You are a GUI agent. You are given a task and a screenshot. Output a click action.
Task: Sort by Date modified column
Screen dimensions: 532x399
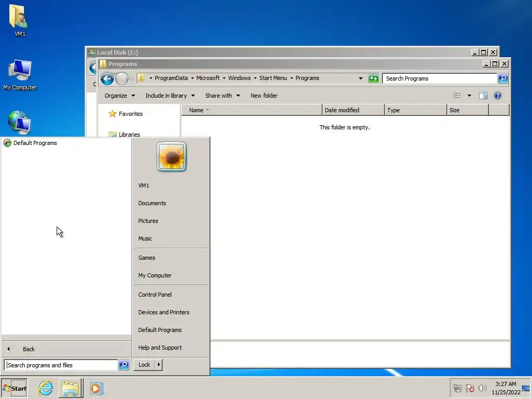click(353, 110)
